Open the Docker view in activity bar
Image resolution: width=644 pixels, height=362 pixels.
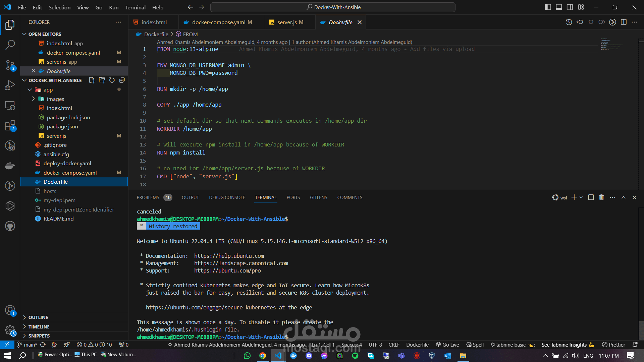10,166
